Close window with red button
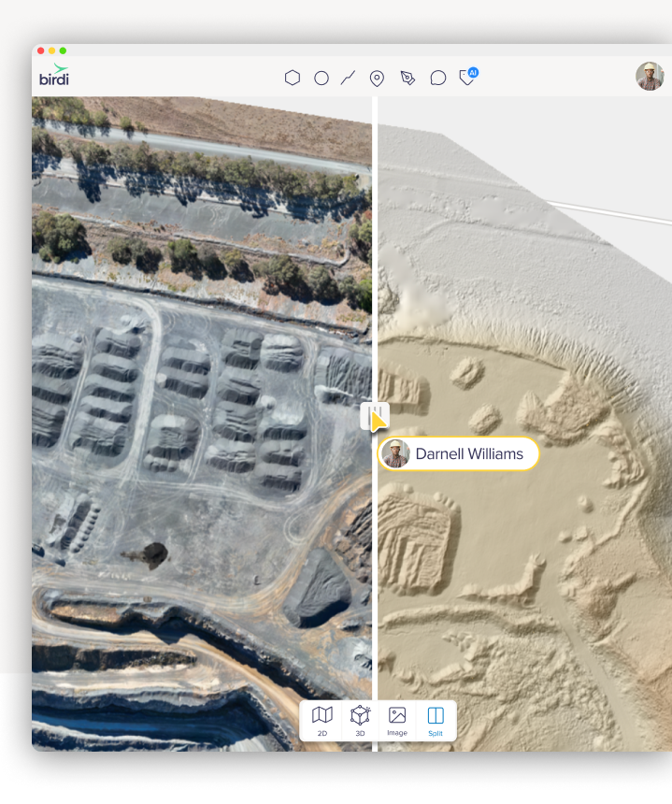 [x=41, y=50]
